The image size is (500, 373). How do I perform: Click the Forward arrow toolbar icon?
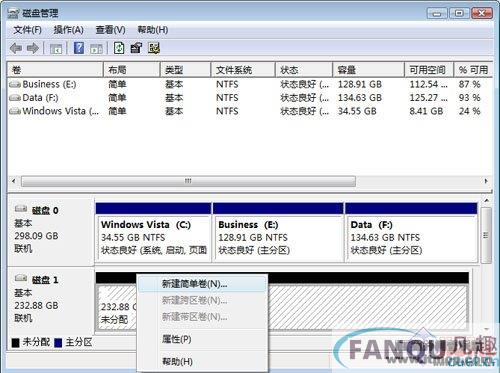pyautogui.click(x=33, y=49)
